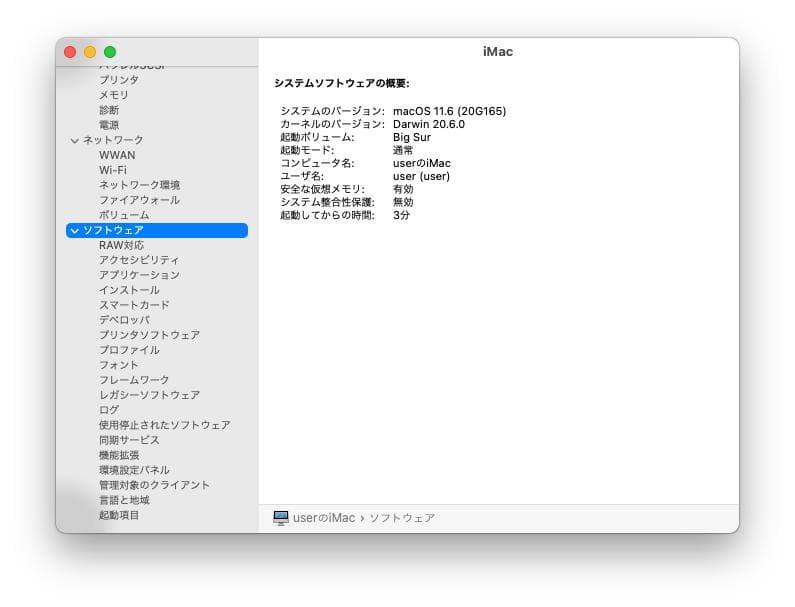Click the 有効 secure virtual memory value

403,189
